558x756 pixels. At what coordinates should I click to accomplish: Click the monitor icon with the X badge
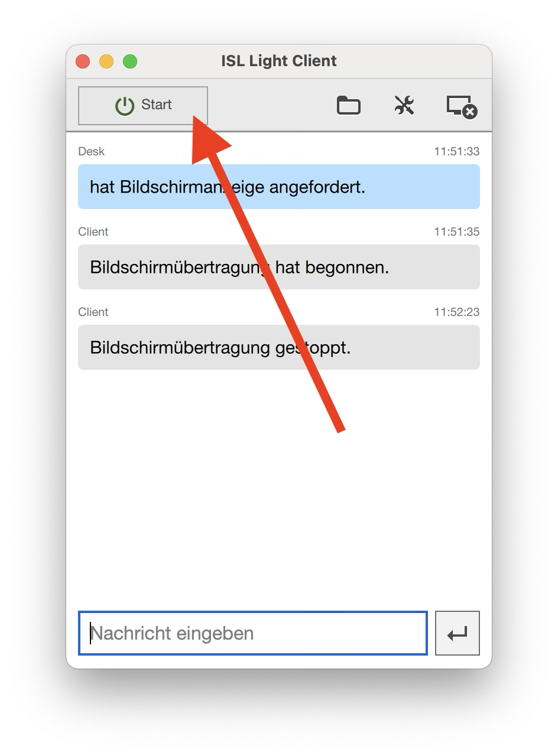462,107
